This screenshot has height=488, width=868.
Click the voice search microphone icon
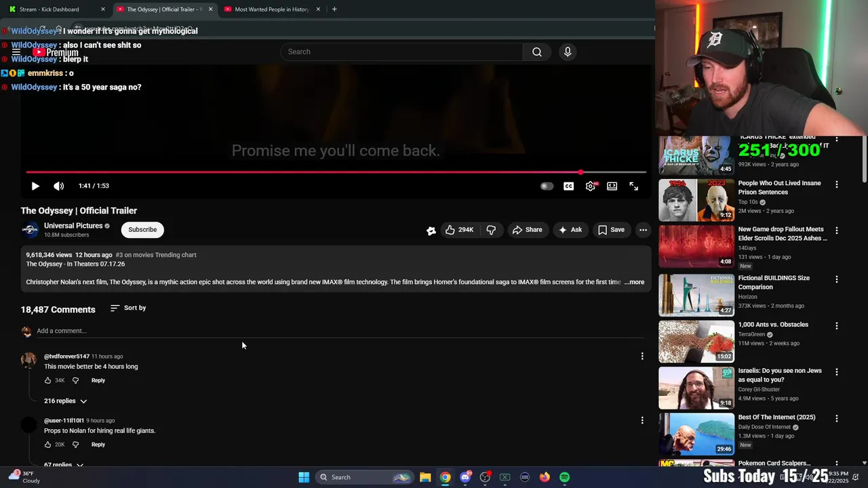point(568,52)
